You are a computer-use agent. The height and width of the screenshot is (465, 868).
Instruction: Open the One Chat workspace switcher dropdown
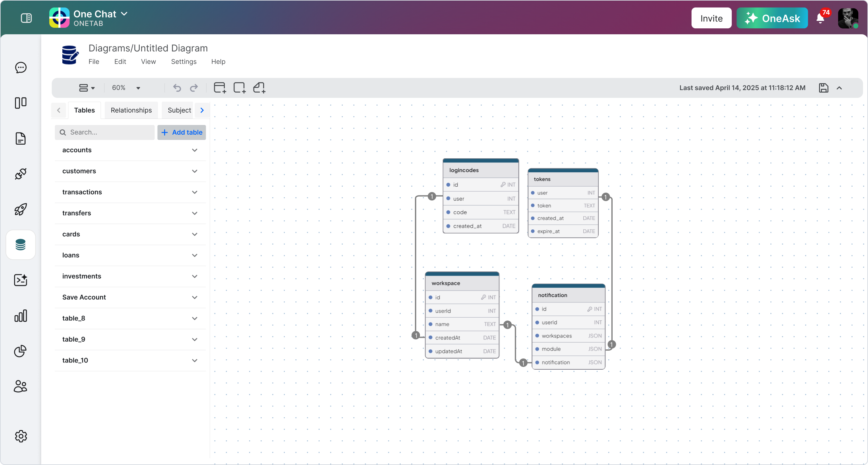pos(124,14)
